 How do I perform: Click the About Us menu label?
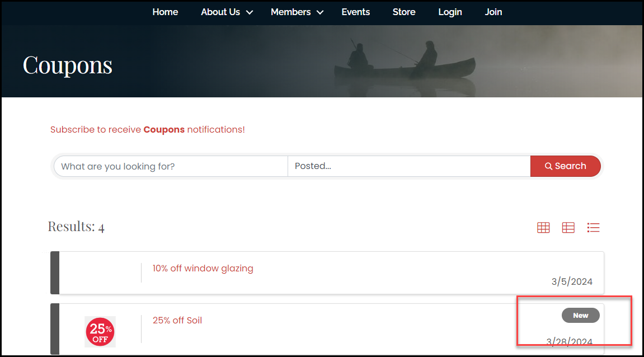[220, 12]
